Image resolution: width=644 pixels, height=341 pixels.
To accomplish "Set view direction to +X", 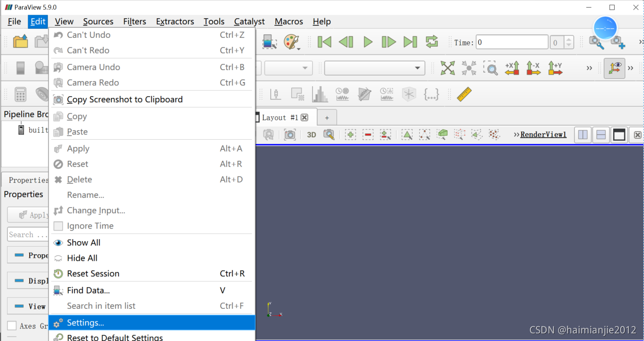I will (x=512, y=68).
